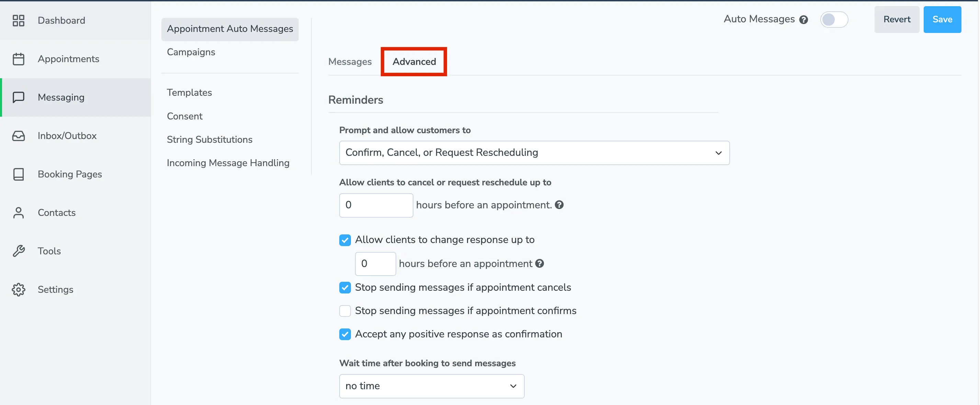Click the Revert button
This screenshot has height=405, width=980.
coord(896,20)
